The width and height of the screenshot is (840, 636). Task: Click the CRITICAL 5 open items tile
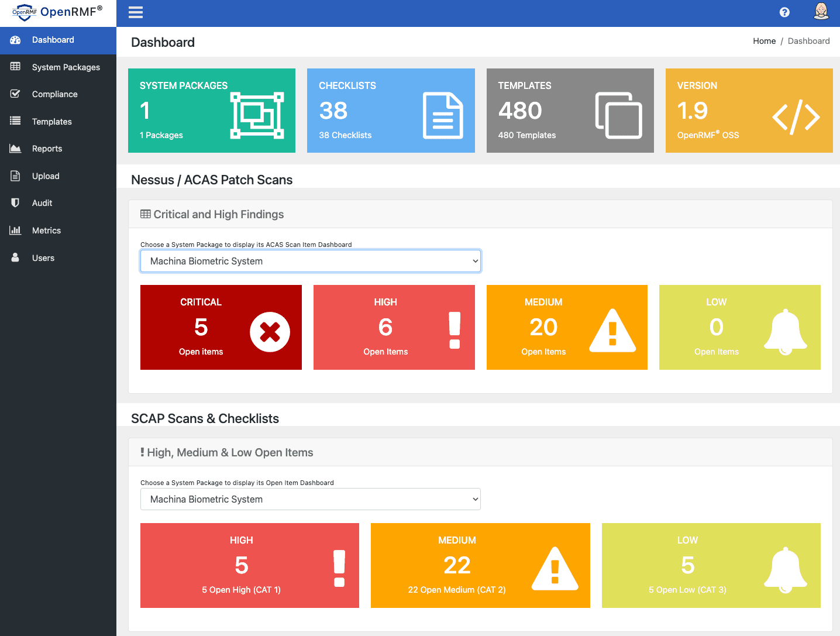pyautogui.click(x=221, y=327)
